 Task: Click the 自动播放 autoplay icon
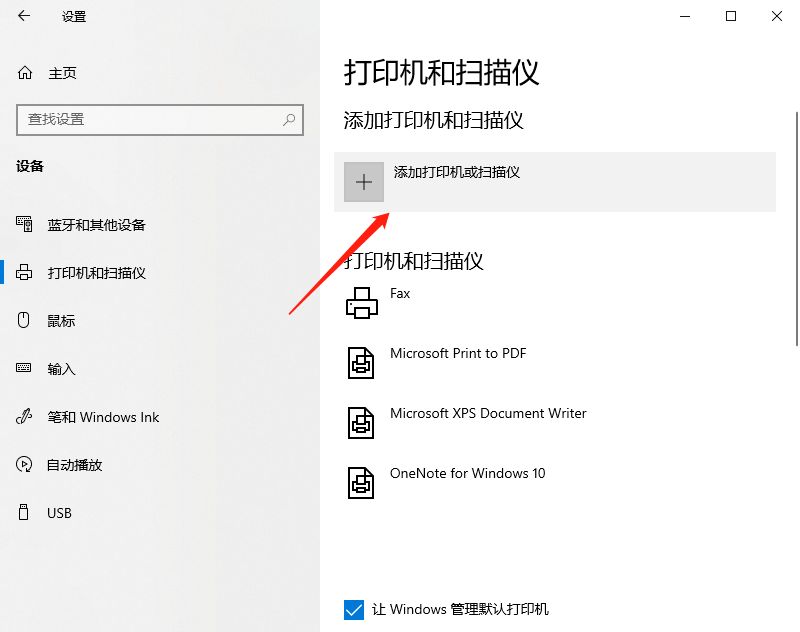point(24,464)
